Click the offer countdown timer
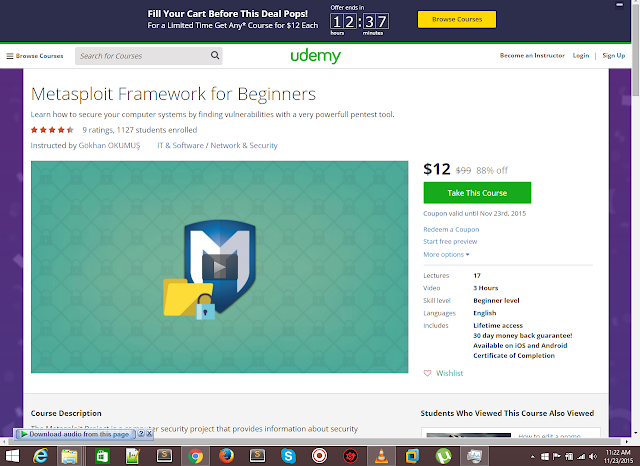Image resolution: width=640 pixels, height=466 pixels. coord(359,21)
